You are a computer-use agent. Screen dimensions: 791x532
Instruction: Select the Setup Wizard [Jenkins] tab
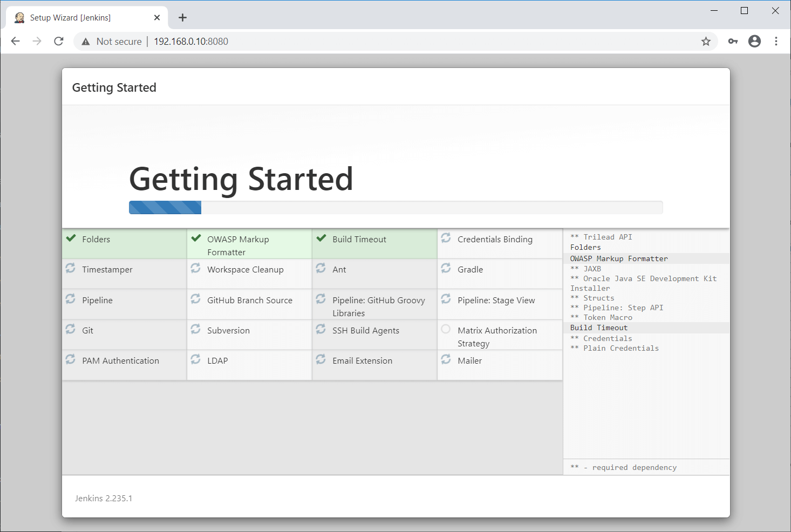coord(87,18)
